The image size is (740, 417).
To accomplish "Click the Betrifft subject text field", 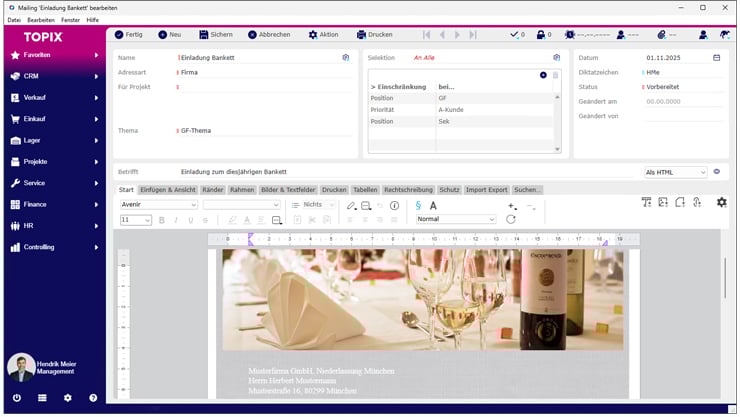I will (x=400, y=172).
